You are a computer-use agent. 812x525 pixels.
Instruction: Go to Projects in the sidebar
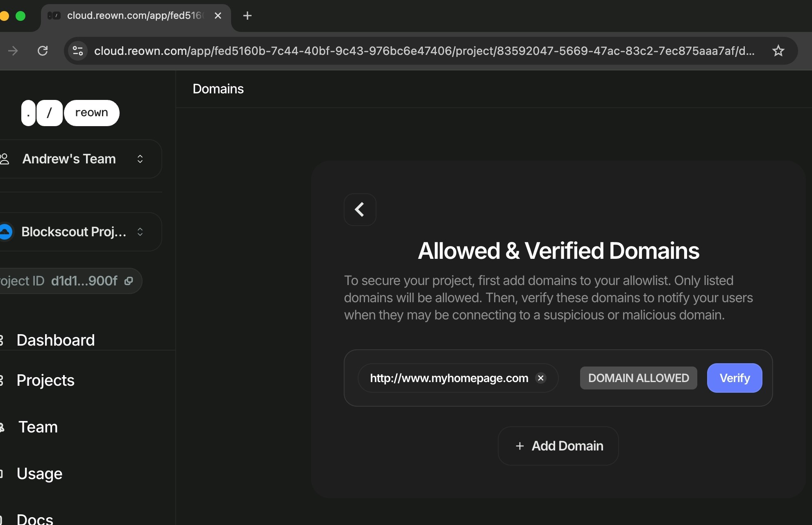coord(45,380)
